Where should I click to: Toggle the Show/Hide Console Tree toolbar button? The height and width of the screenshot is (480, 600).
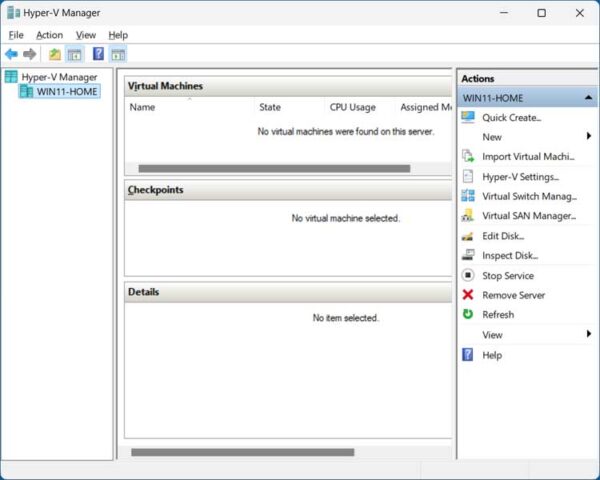74,54
